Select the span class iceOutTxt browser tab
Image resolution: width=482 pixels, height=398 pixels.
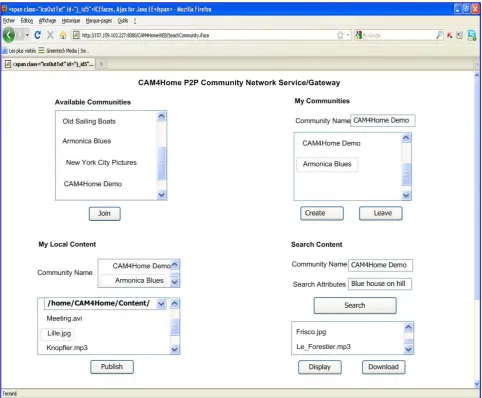49,64
